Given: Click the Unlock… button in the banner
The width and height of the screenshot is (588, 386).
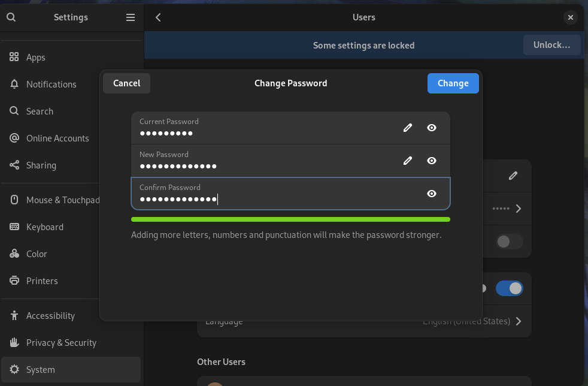Looking at the screenshot, I should coord(551,45).
